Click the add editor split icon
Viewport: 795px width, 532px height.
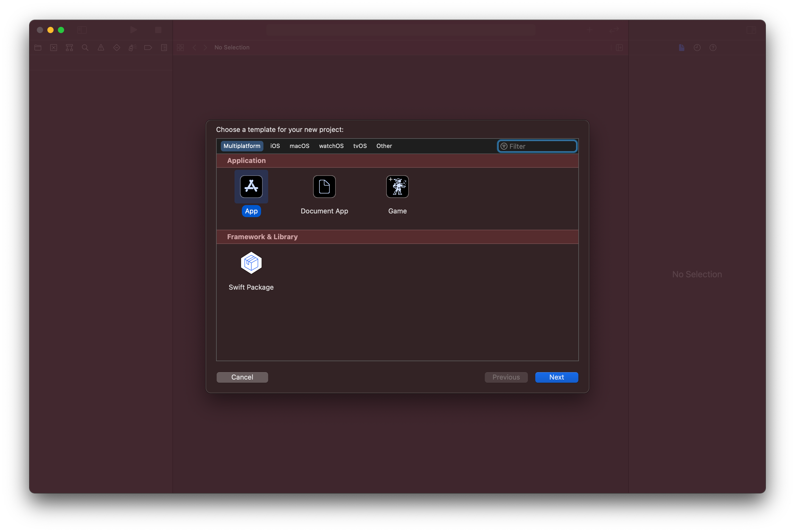point(619,48)
